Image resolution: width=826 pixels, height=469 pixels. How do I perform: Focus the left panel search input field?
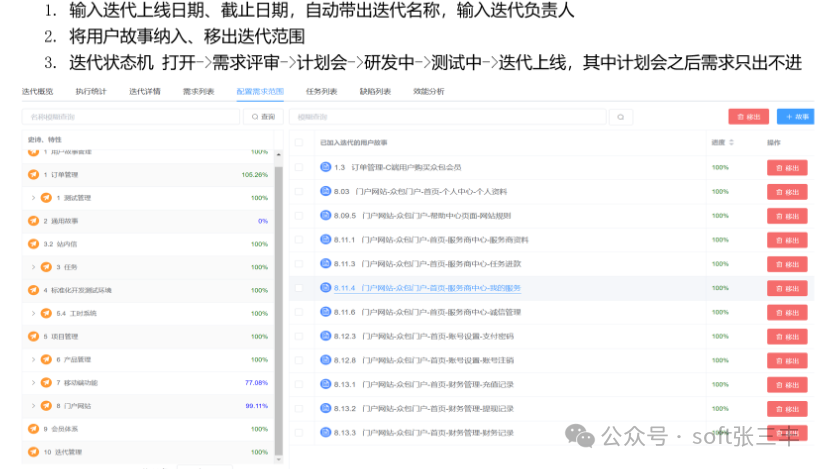click(130, 117)
